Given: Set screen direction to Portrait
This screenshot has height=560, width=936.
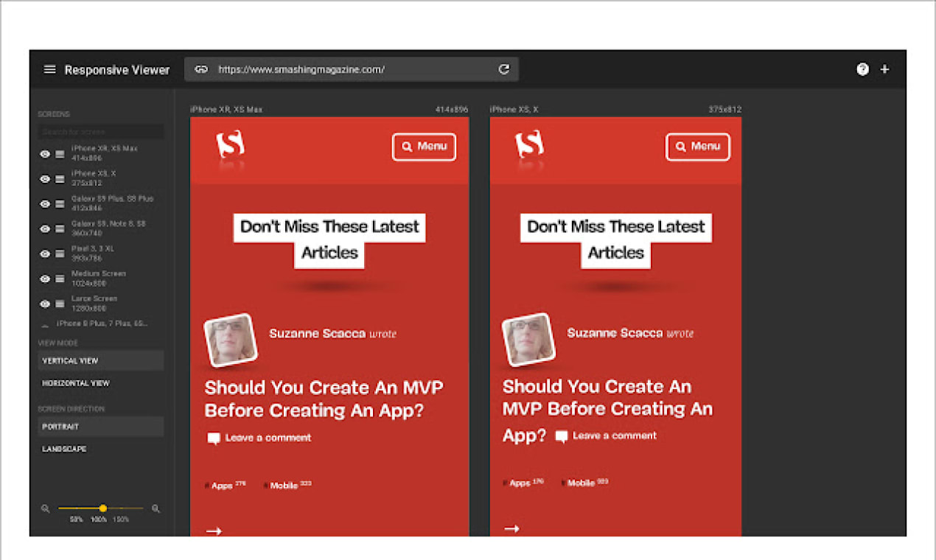Looking at the screenshot, I should pyautogui.click(x=101, y=427).
